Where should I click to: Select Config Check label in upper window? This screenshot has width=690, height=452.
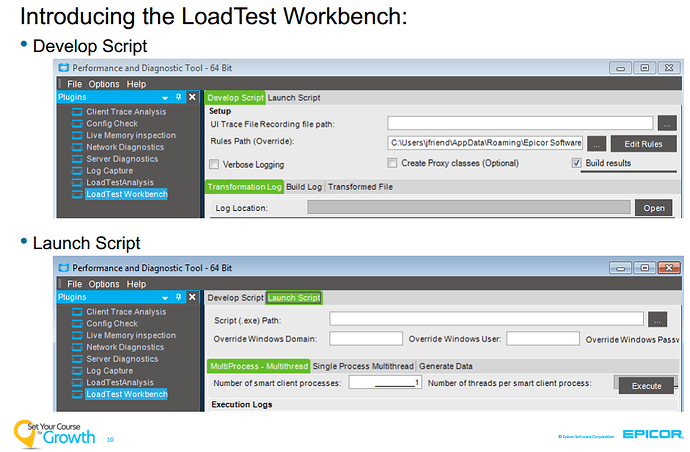[112, 124]
